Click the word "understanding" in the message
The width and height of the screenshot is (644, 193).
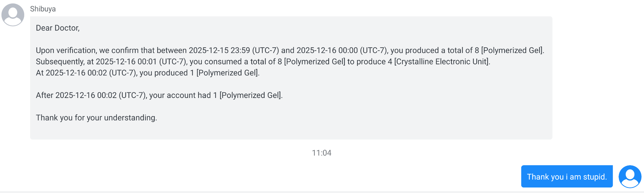[x=130, y=118]
